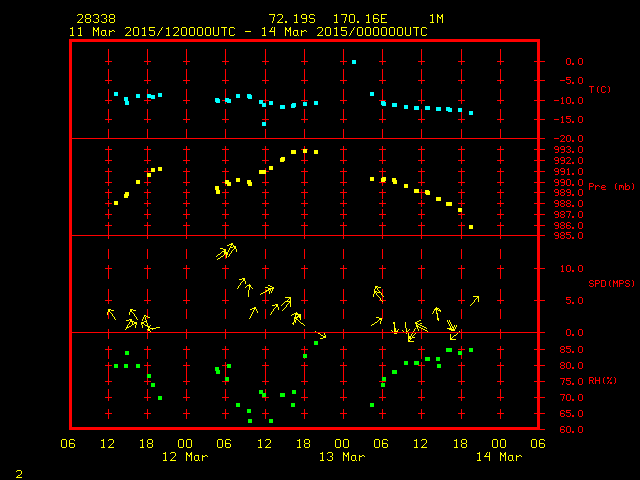
Task: Click the T(C) temperature axis label
Action: pyautogui.click(x=600, y=89)
